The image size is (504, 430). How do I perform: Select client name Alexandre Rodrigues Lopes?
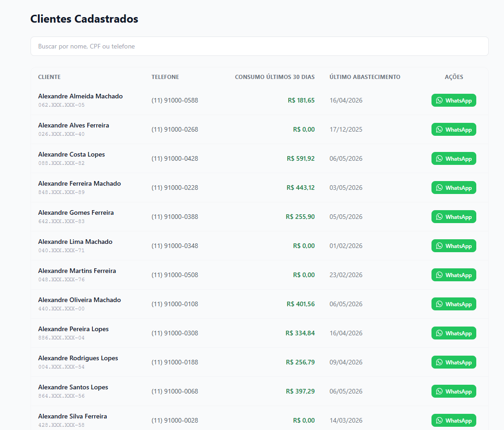(x=78, y=358)
